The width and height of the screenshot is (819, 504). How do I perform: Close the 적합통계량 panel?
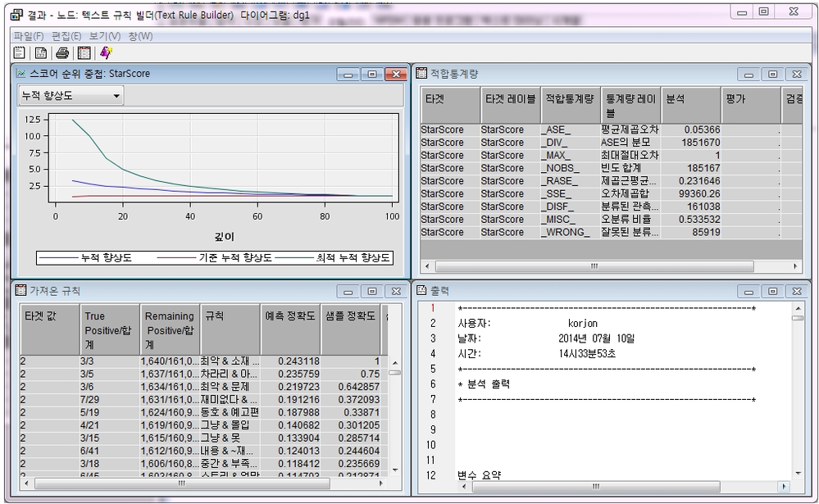point(797,74)
